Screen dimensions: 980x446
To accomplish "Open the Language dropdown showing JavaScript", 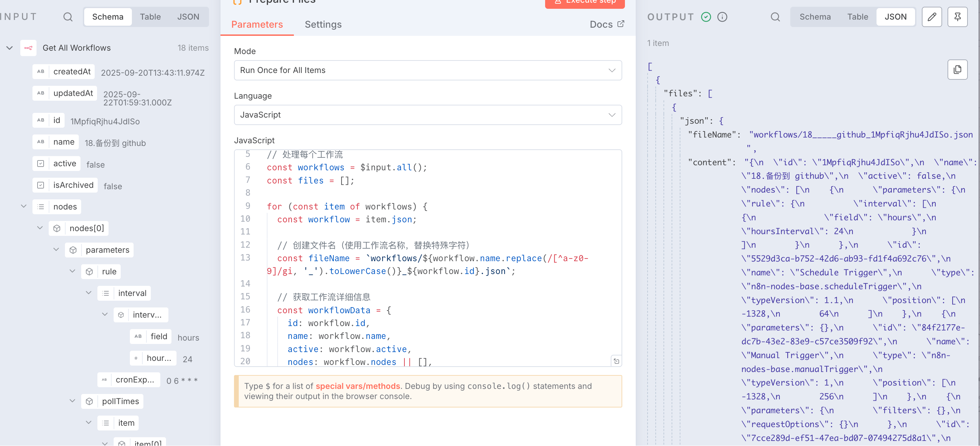I will [x=427, y=115].
